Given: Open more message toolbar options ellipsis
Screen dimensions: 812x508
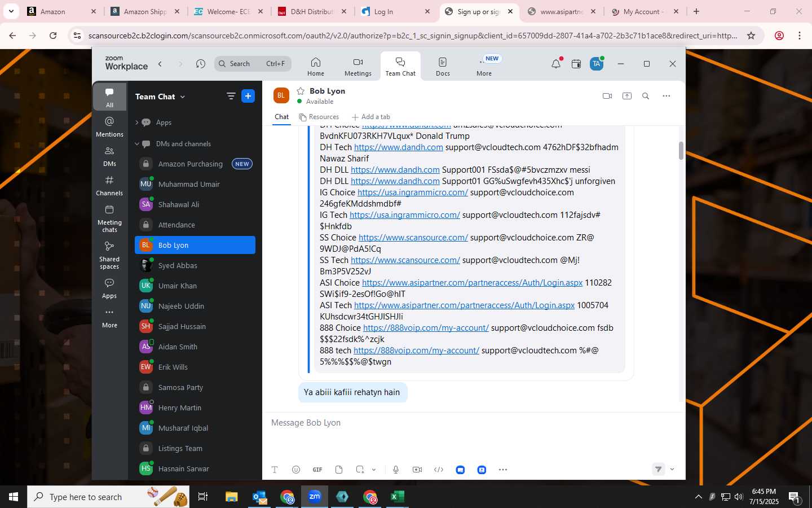Looking at the screenshot, I should [503, 470].
